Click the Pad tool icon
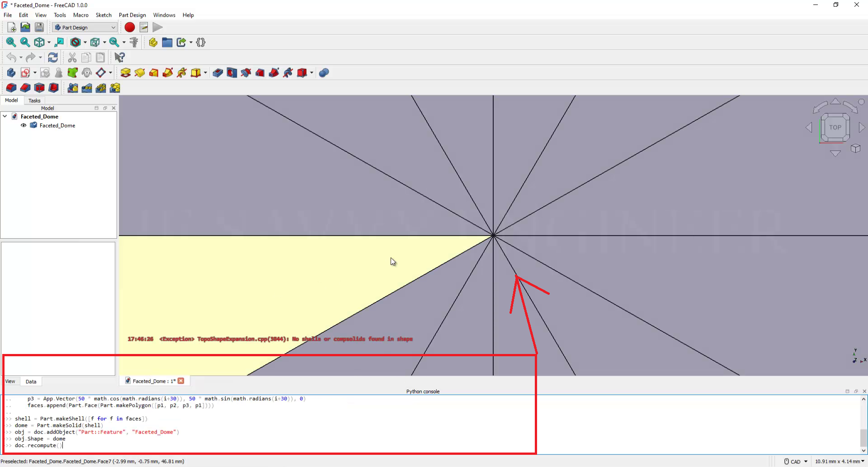Image resolution: width=868 pixels, height=467 pixels. pos(126,73)
